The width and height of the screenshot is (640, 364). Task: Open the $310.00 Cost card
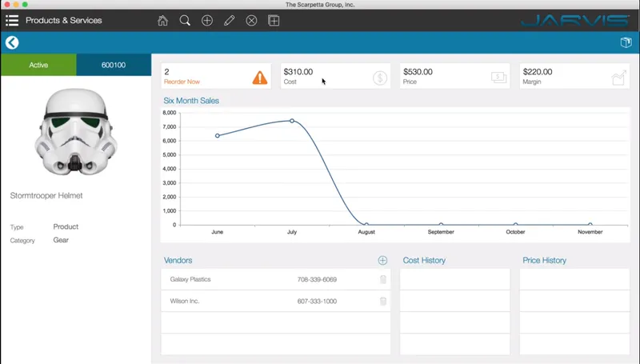pyautogui.click(x=335, y=76)
